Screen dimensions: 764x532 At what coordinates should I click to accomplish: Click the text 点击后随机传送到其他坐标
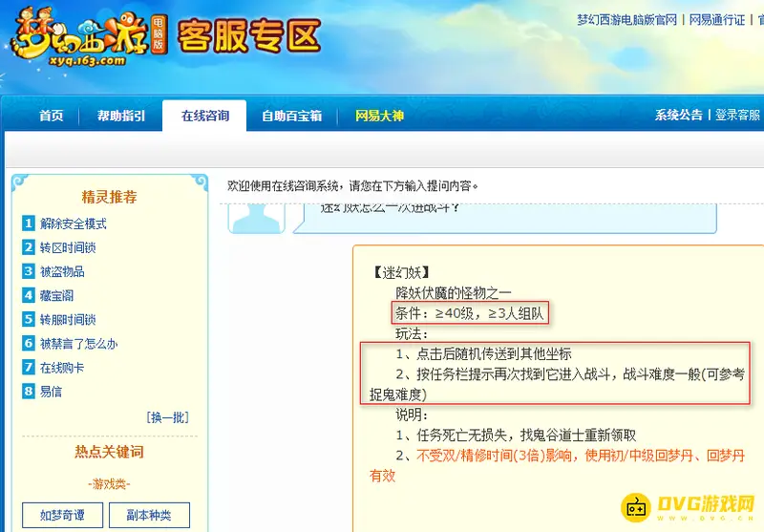pyautogui.click(x=494, y=353)
